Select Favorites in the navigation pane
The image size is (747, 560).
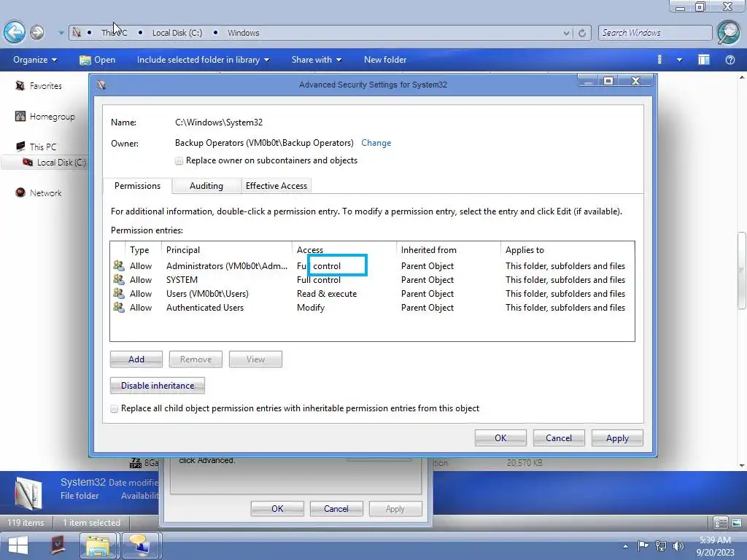click(39, 86)
